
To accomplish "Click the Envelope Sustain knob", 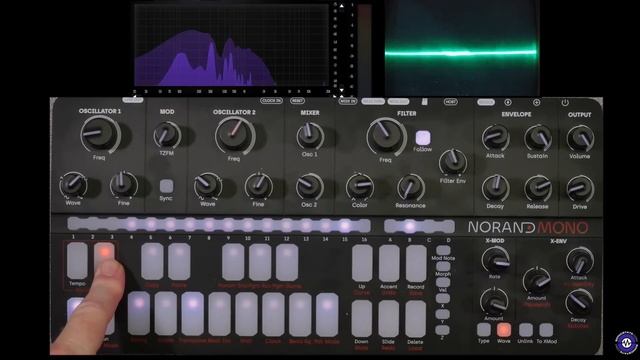I will [x=538, y=138].
